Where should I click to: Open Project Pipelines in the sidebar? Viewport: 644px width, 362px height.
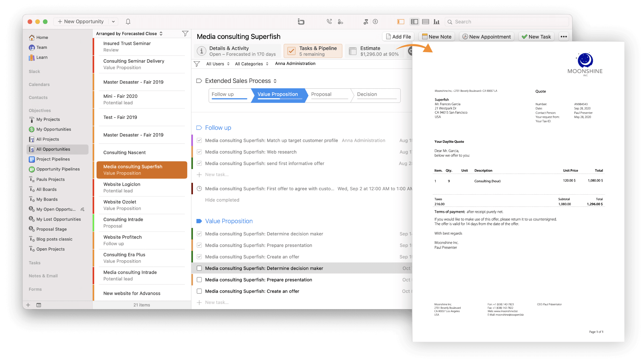click(x=49, y=159)
